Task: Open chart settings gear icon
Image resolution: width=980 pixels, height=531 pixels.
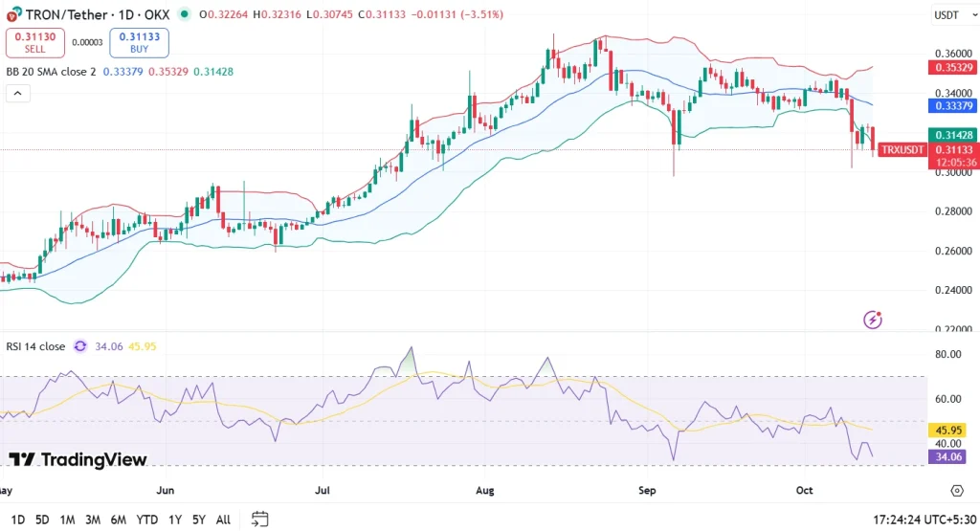Action: coord(956,491)
